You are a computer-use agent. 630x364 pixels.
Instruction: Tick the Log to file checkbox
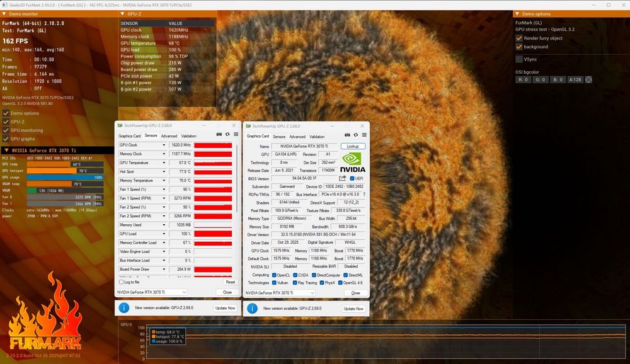(122, 282)
